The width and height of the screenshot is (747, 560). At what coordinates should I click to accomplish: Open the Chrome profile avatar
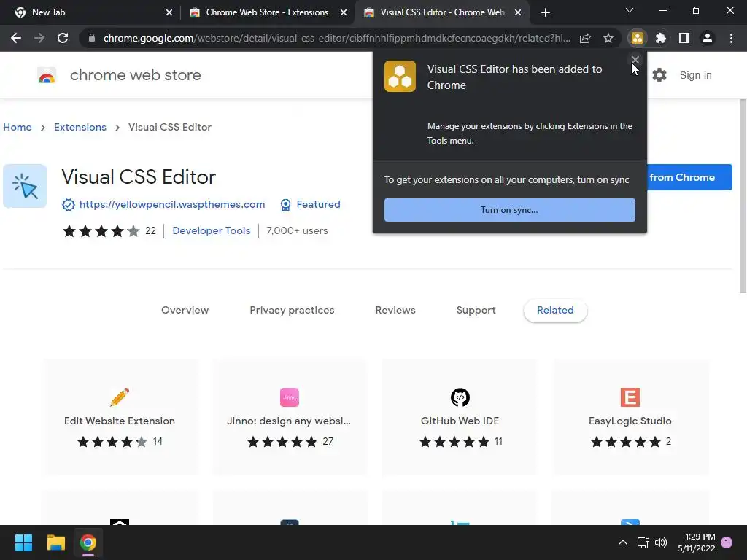[708, 38]
